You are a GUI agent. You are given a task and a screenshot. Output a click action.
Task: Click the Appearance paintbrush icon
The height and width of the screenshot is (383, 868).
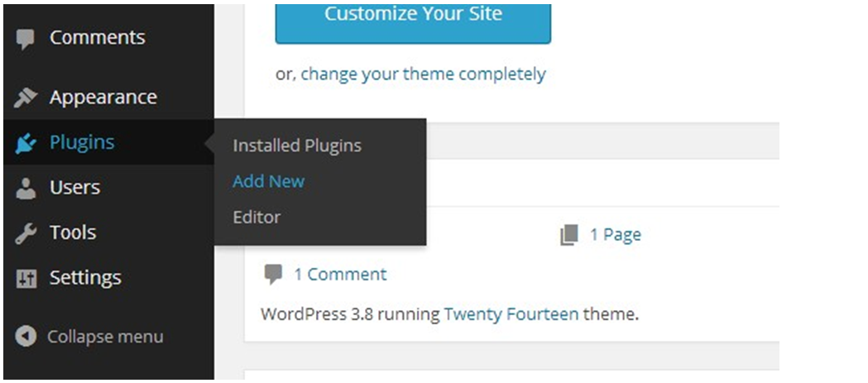pos(26,98)
